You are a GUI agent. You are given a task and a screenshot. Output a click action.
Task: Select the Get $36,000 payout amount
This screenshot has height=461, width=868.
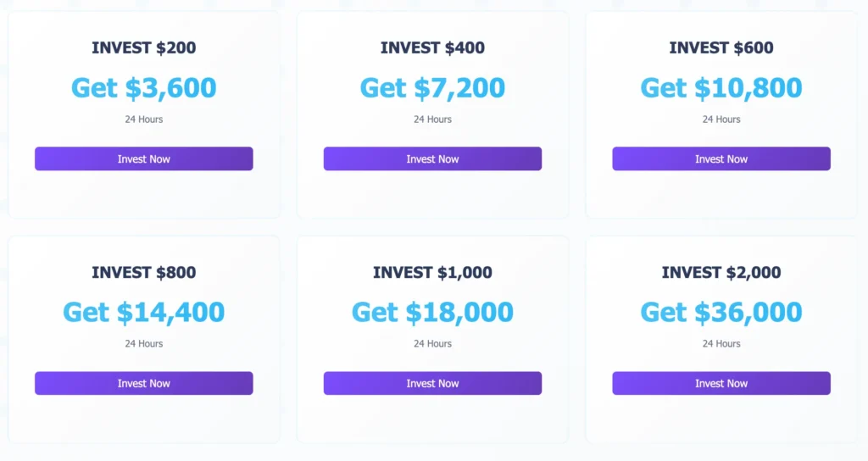pyautogui.click(x=721, y=312)
